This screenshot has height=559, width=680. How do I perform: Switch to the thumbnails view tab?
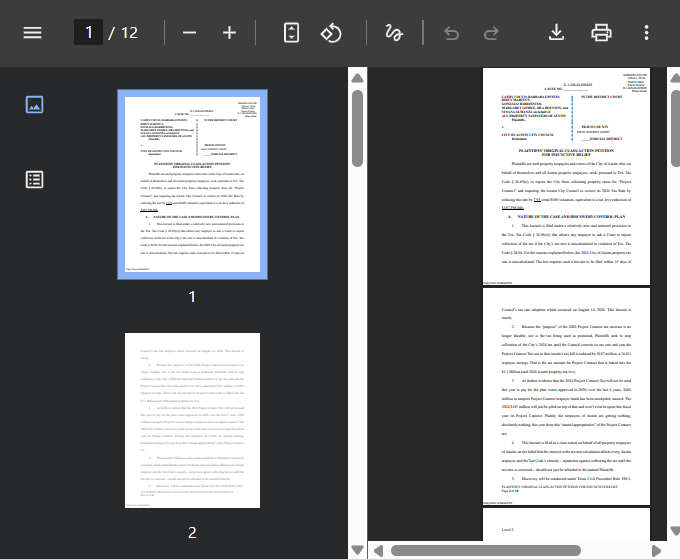coord(34,104)
